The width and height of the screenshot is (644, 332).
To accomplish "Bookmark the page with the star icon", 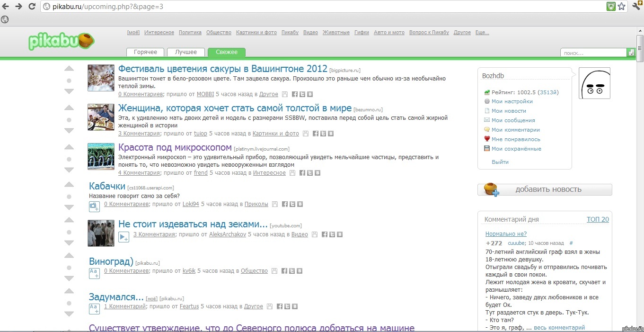I will (x=622, y=7).
